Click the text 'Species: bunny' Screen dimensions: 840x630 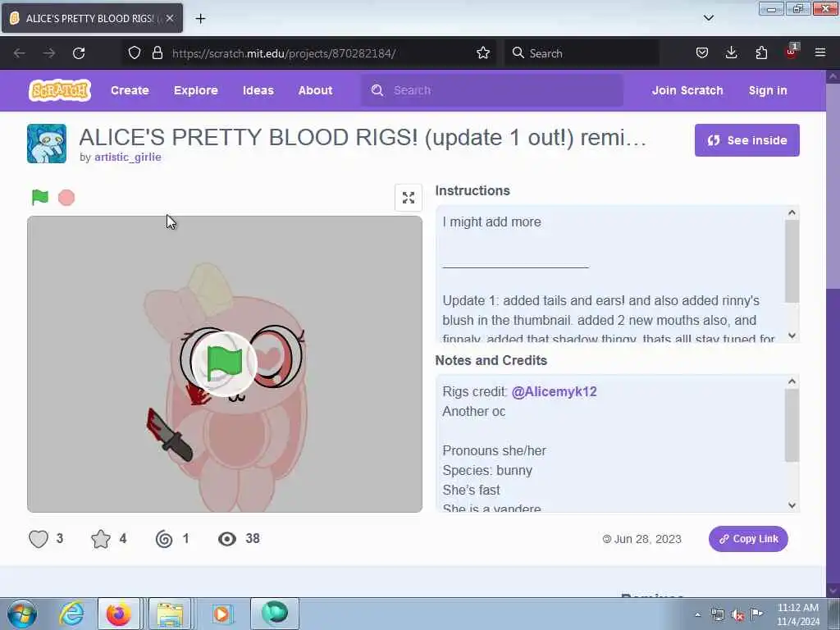[x=487, y=470]
